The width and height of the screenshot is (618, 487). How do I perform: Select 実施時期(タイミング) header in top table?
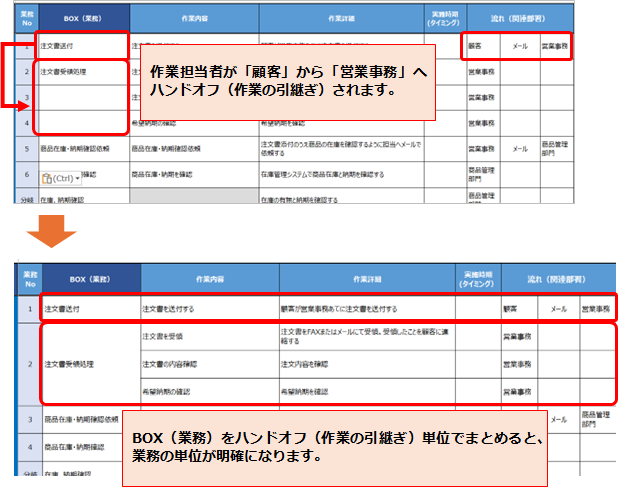coord(445,19)
